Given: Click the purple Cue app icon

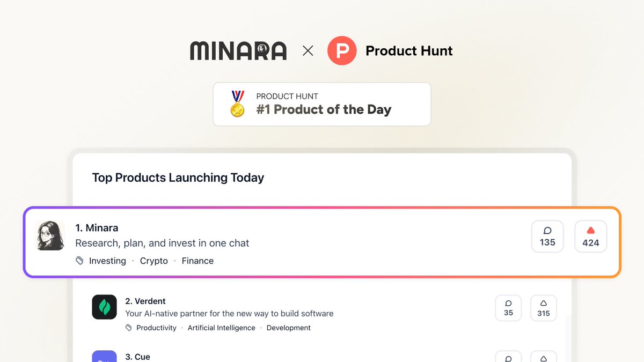Looking at the screenshot, I should (104, 356).
